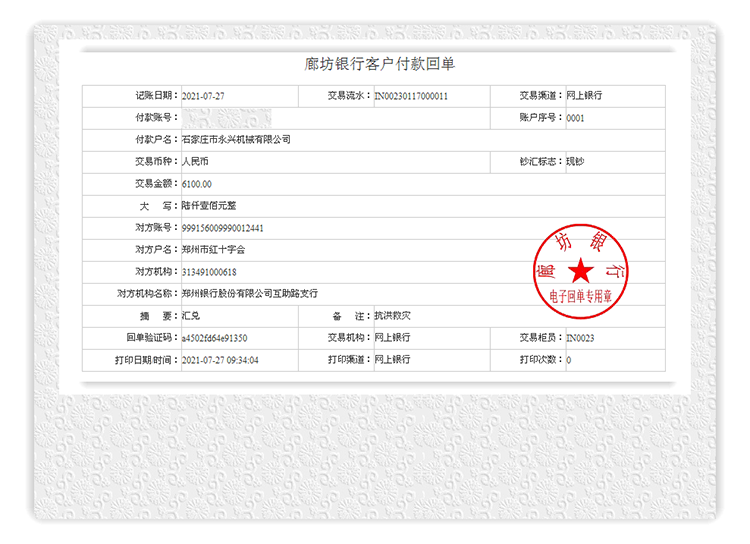Click the blurred 付款账号 field
The height and width of the screenshot is (544, 750).
click(240, 118)
